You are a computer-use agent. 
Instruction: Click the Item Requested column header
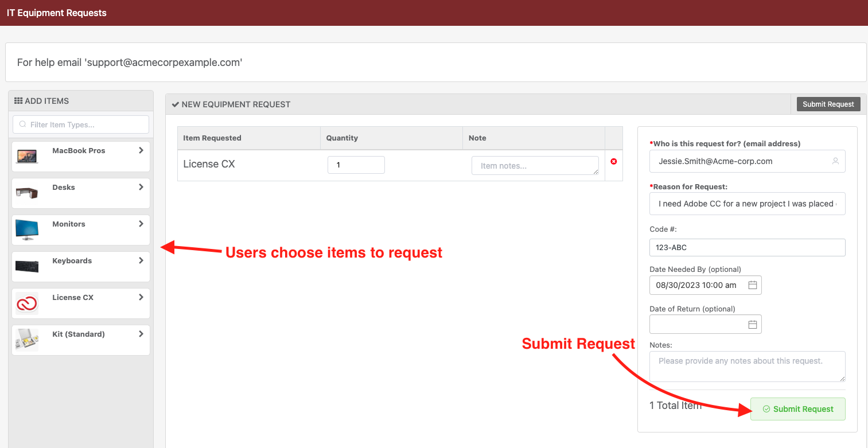coord(212,138)
